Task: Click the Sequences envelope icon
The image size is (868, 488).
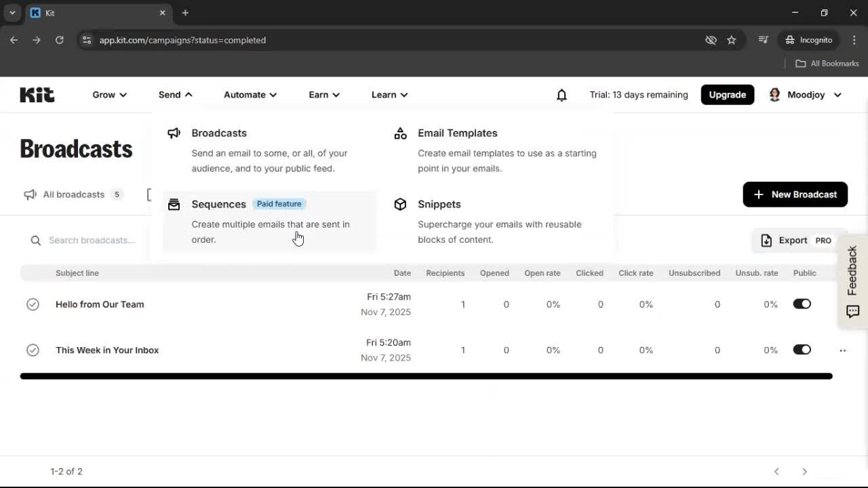Action: (174, 204)
